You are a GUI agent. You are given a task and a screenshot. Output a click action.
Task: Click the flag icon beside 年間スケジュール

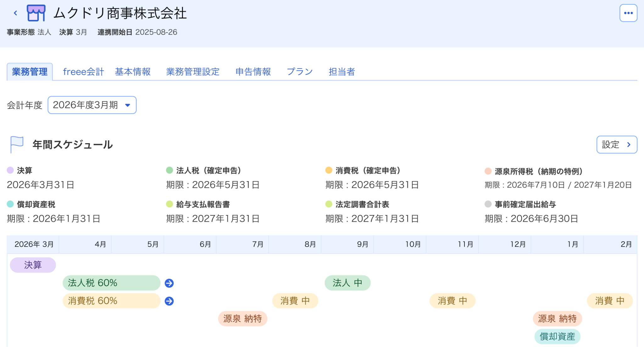17,144
